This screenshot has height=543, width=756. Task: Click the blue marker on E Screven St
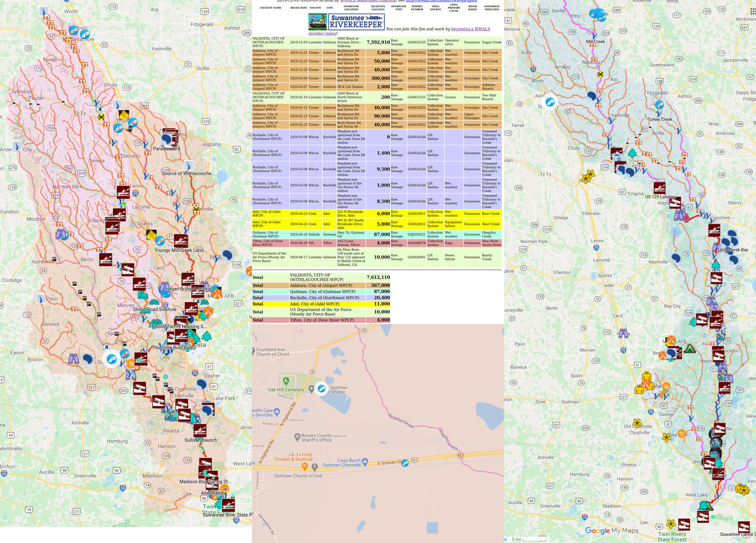point(405,463)
